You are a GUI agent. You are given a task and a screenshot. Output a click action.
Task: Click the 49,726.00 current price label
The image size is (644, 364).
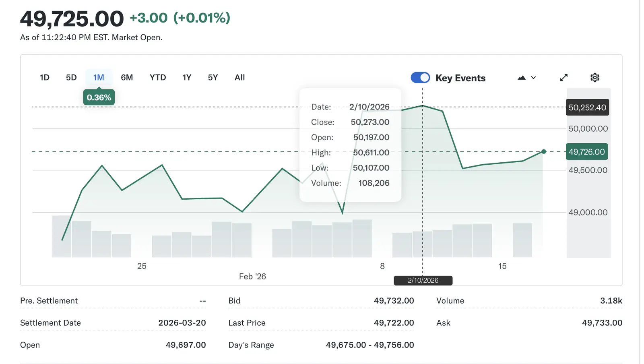[586, 152]
